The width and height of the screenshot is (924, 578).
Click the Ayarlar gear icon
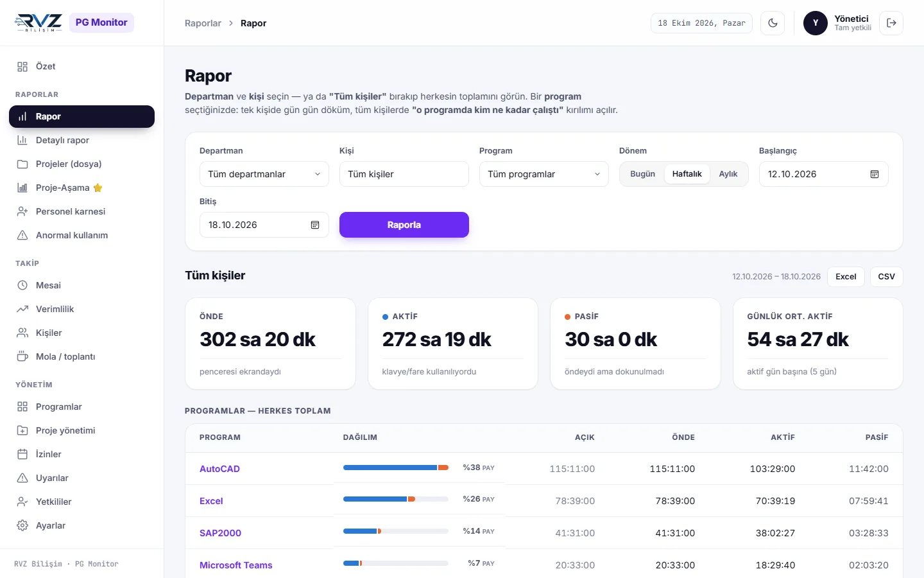pos(22,525)
